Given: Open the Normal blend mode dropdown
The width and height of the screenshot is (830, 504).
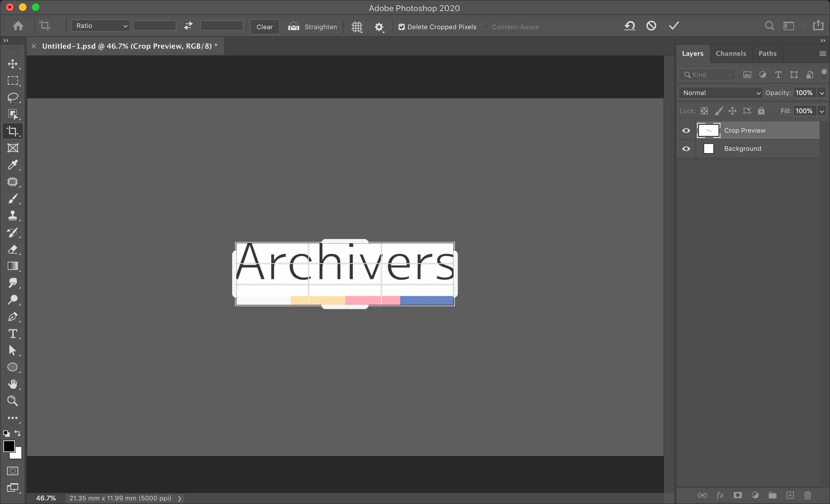Looking at the screenshot, I should [720, 93].
